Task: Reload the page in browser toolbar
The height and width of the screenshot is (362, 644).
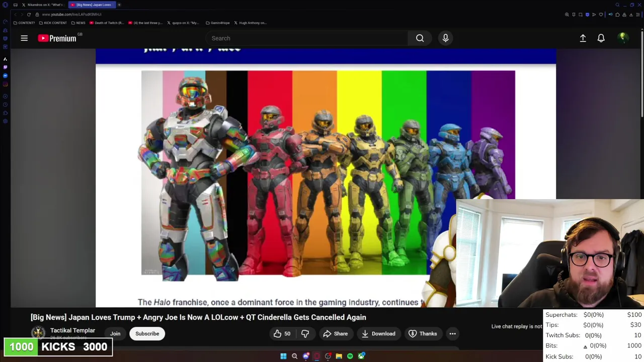Action: 29,14
